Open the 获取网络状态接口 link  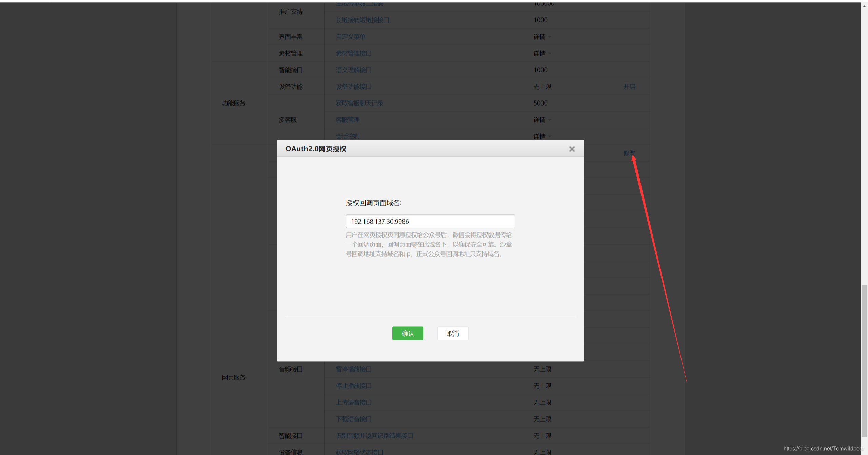[x=359, y=452]
